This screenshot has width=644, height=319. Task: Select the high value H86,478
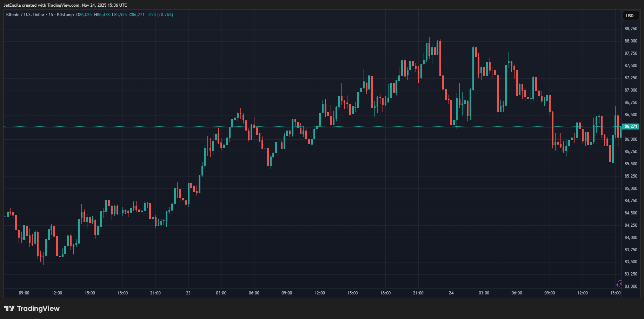click(x=102, y=15)
